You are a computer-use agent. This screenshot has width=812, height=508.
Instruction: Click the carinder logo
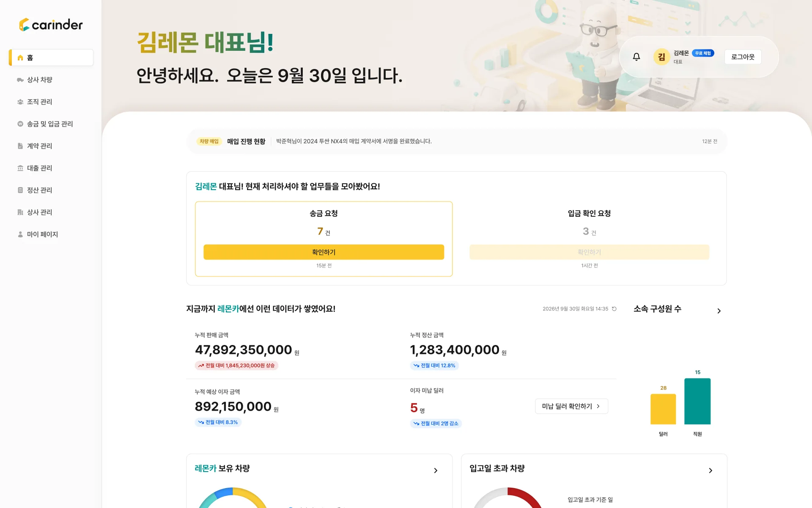click(51, 25)
